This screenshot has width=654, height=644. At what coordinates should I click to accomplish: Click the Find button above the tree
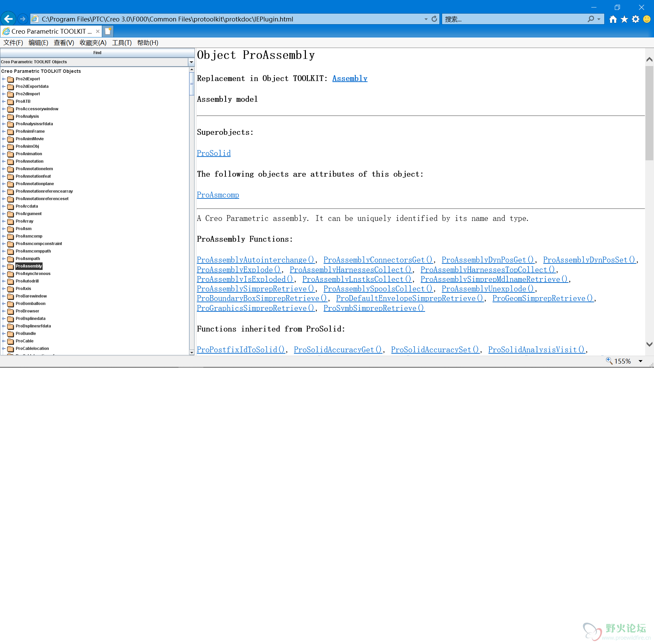pos(97,53)
